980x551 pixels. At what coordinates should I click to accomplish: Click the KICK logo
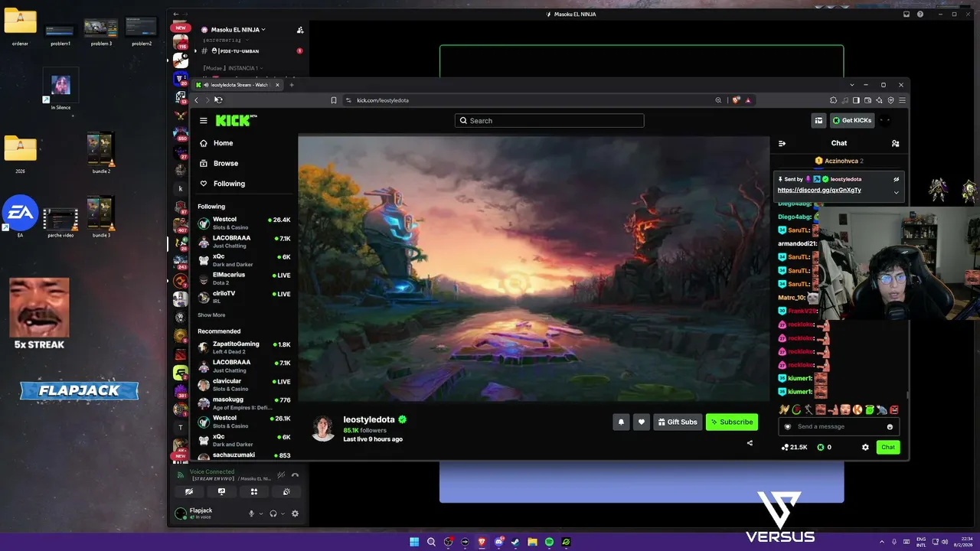[x=234, y=120]
